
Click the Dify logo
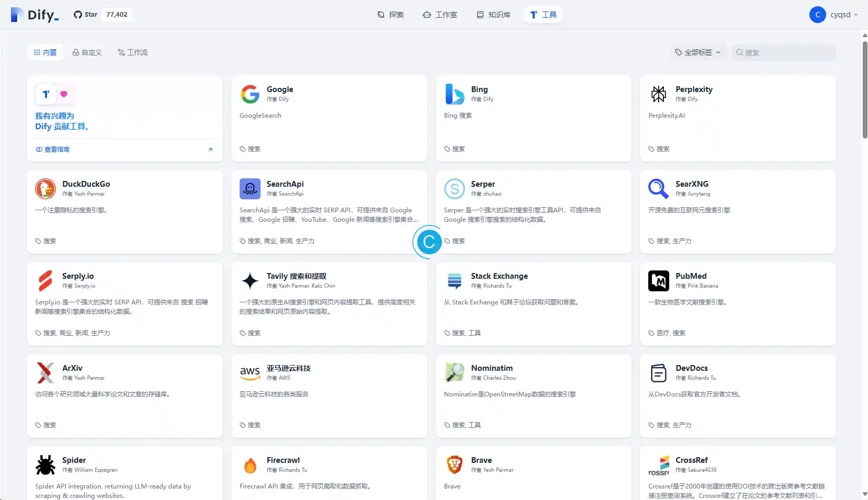coord(35,15)
